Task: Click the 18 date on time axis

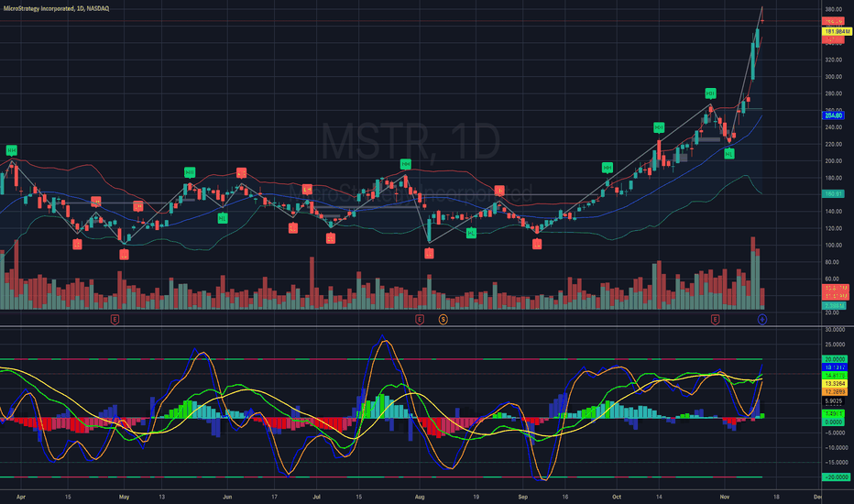Action: pos(776,497)
